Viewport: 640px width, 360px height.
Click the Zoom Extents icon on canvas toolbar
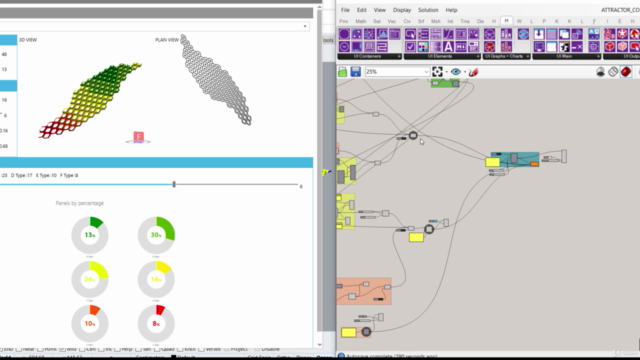[x=437, y=72]
